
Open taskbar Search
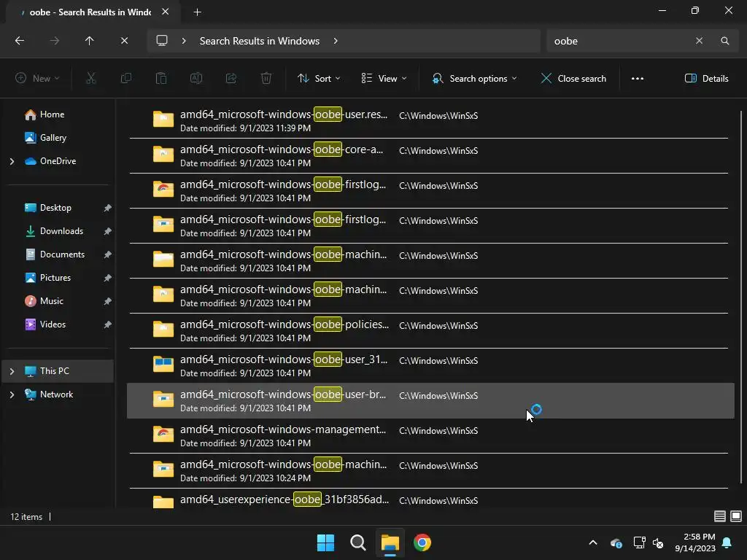tap(357, 542)
